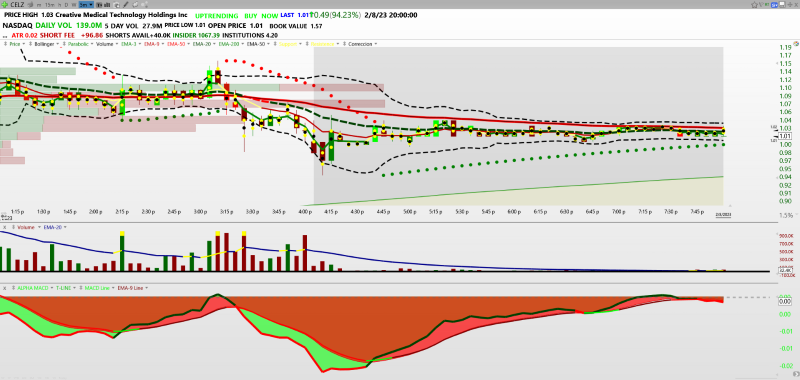The width and height of the screenshot is (800, 380).
Task: Click the 4:00 p time axis label
Action: tap(304, 211)
